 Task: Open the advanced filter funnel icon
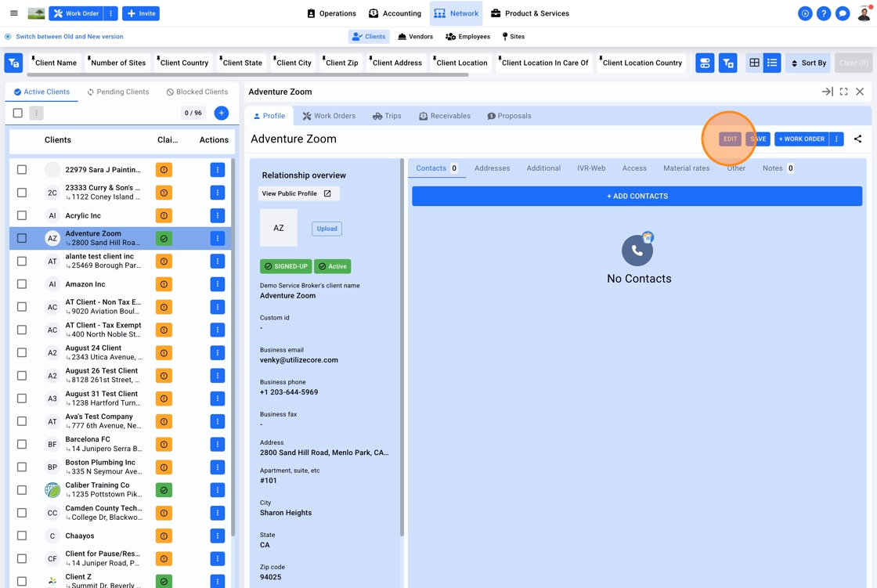[727, 63]
